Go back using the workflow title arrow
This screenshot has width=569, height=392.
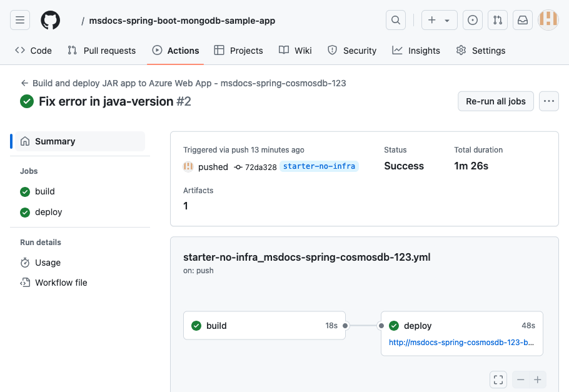click(x=23, y=83)
